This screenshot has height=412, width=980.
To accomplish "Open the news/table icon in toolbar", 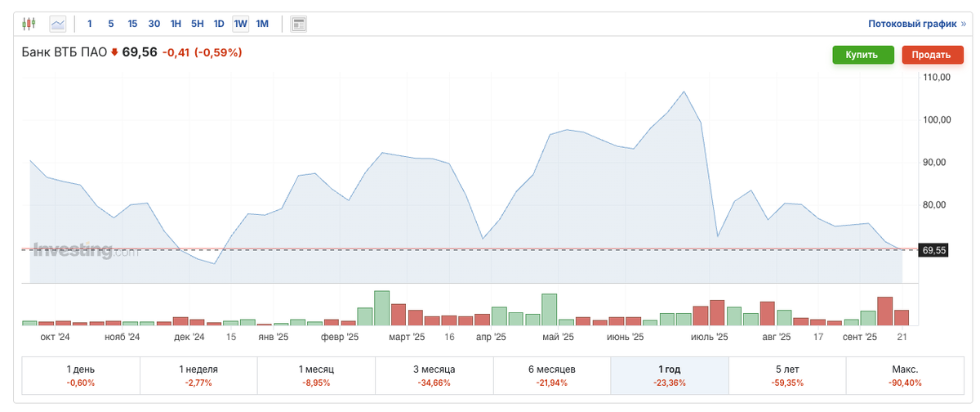I will pos(299,24).
